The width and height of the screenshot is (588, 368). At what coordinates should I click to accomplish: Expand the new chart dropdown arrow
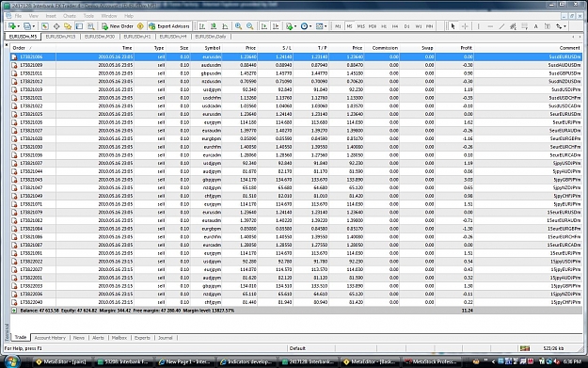coord(19,26)
